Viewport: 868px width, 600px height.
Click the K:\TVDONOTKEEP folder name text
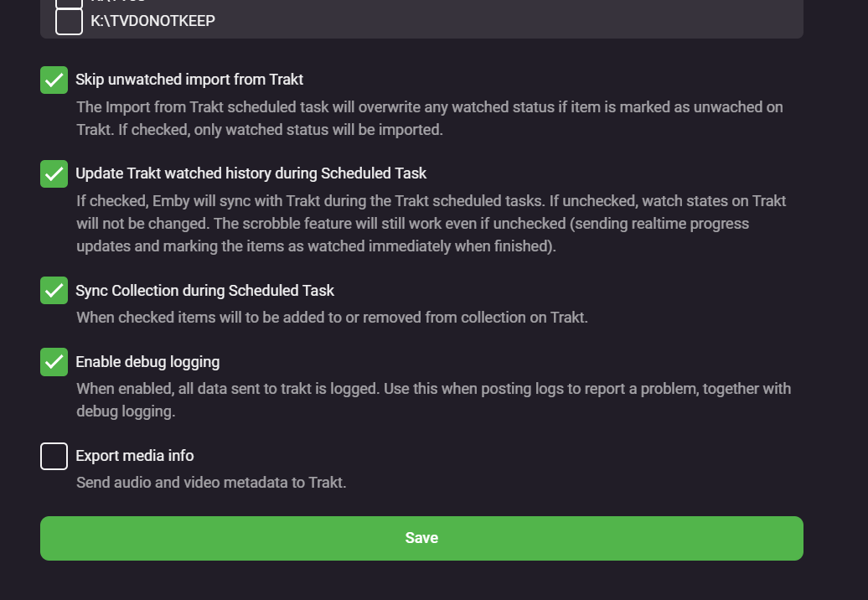152,20
